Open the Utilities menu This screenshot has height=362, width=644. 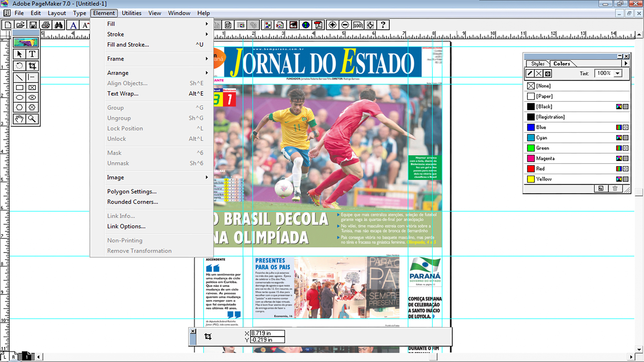coord(131,13)
